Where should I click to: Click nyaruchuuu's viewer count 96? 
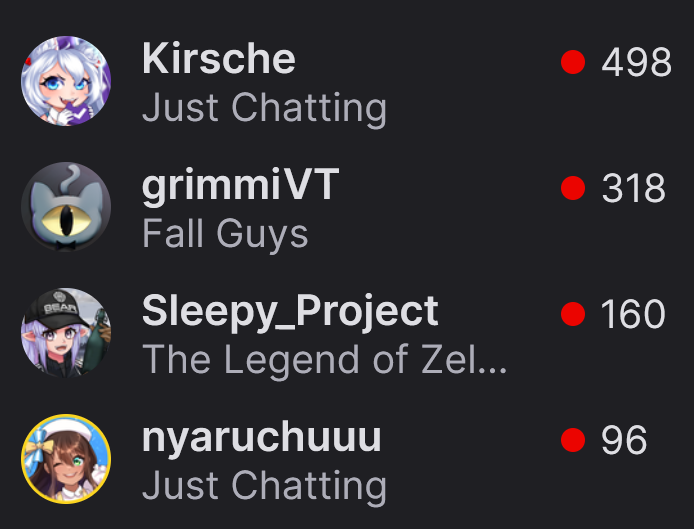[x=624, y=440]
